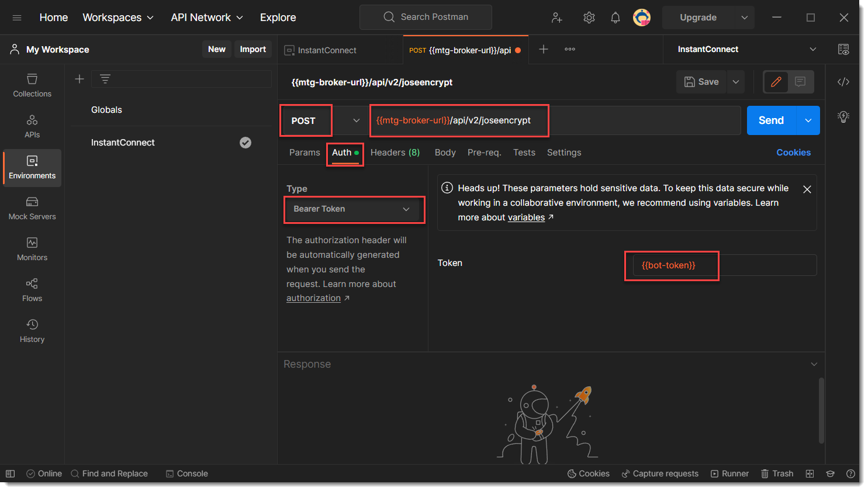Click the Import button

[x=253, y=49]
